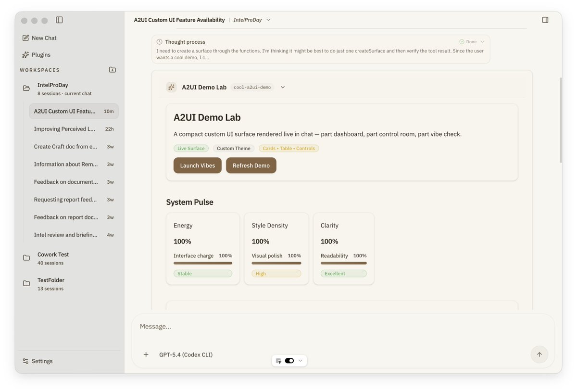
Task: Expand the Thought process chevron
Action: [x=483, y=42]
